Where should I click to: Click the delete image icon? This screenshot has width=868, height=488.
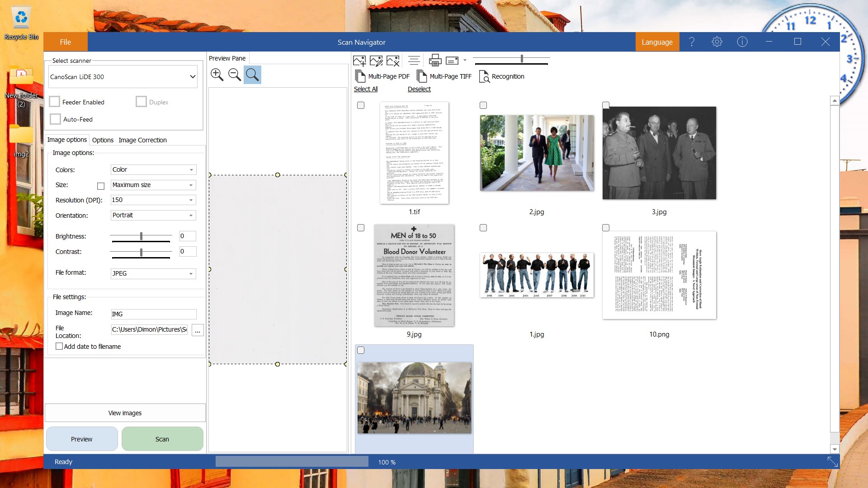click(x=393, y=60)
